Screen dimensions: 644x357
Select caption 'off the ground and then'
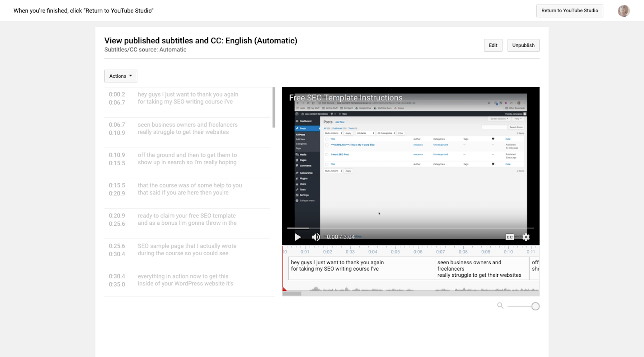[187, 163]
